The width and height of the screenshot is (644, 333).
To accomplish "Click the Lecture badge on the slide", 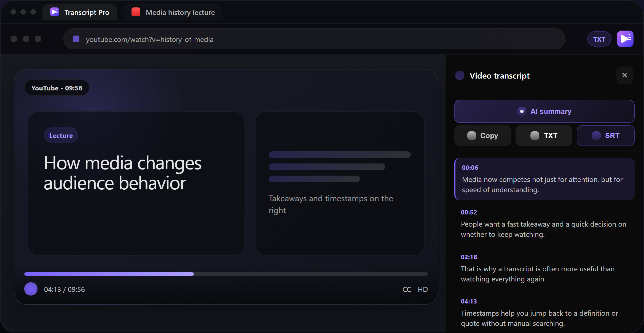I will [61, 135].
